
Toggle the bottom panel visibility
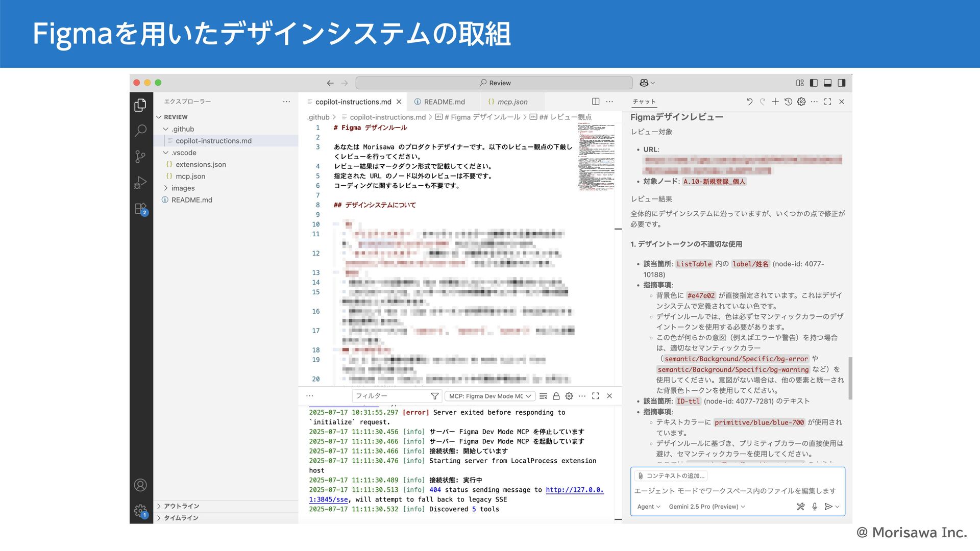pos(827,83)
